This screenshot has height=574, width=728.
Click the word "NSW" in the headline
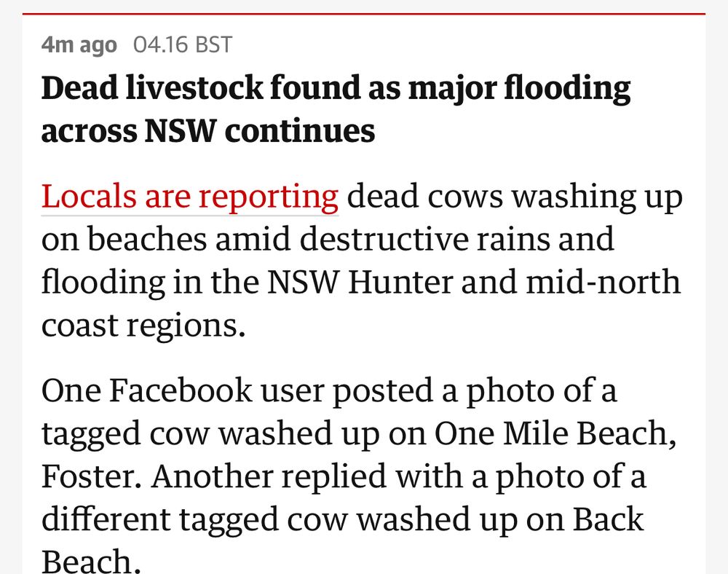point(181,130)
